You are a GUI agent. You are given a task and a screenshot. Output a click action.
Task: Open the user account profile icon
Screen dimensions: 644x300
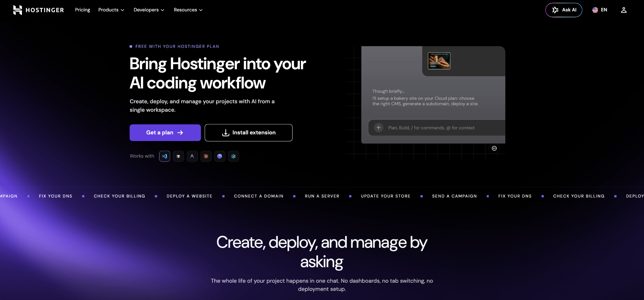(624, 10)
